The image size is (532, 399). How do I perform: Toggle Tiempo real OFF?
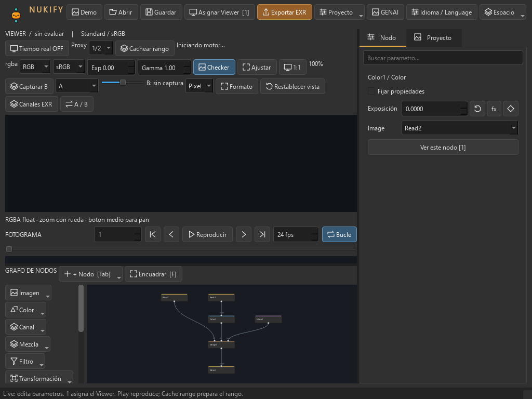(x=37, y=48)
